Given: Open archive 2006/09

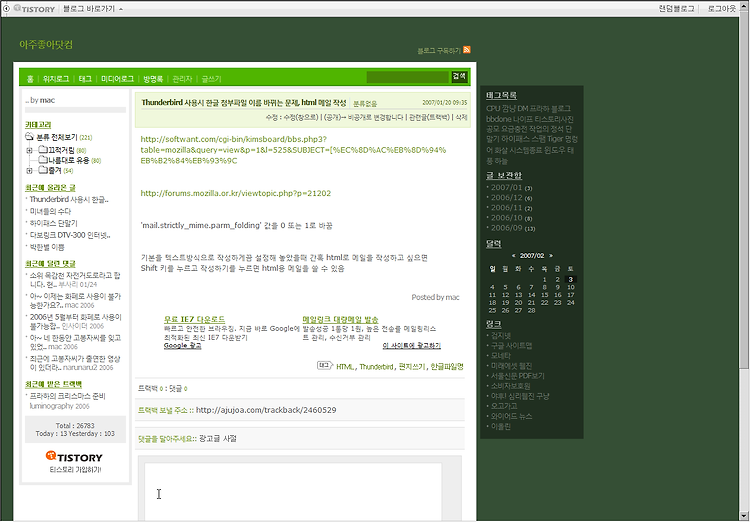Looking at the screenshot, I should 507,228.
